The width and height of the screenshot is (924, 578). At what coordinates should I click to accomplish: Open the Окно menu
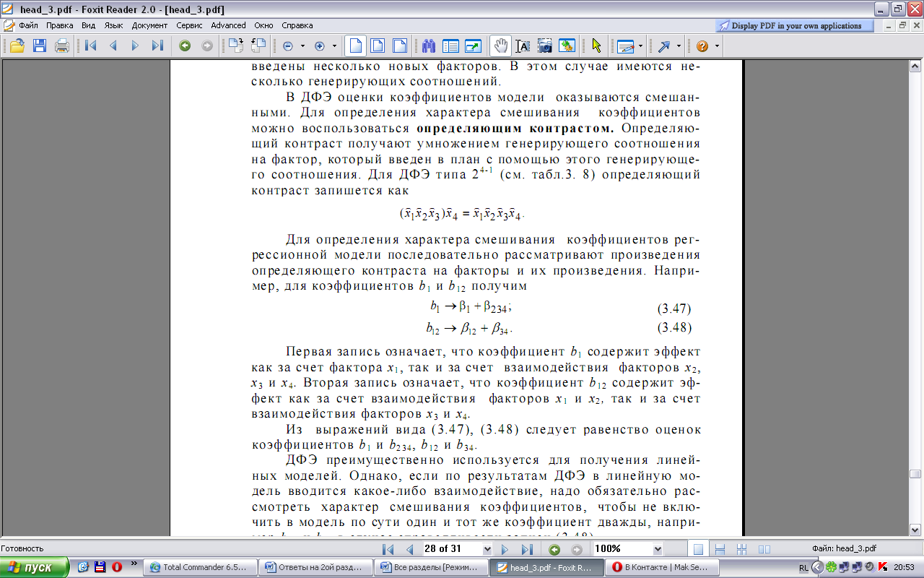click(264, 25)
